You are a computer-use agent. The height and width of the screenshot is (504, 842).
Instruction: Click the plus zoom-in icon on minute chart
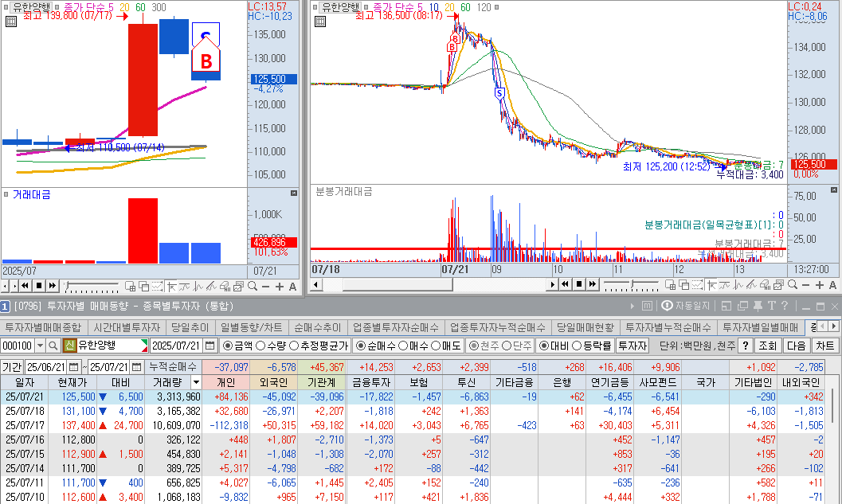click(x=820, y=285)
